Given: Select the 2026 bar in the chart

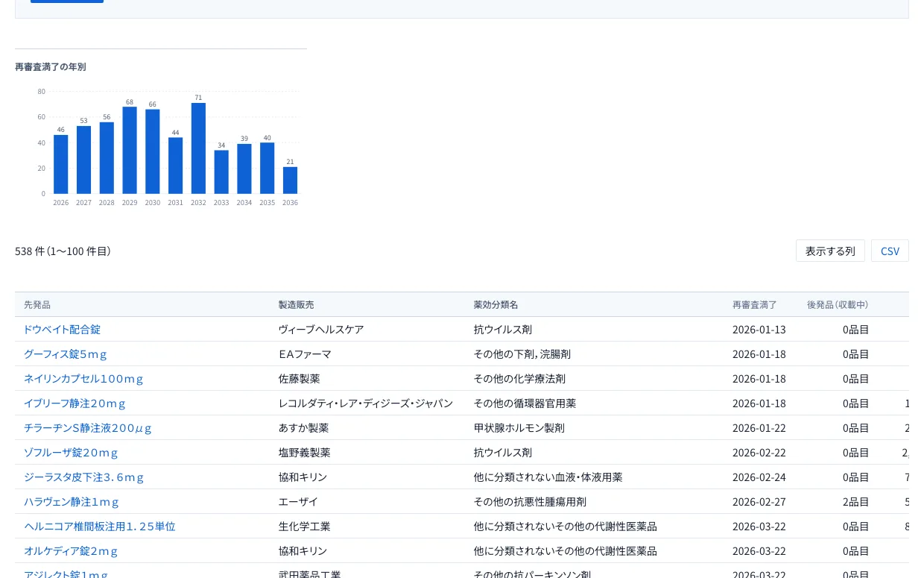Looking at the screenshot, I should [61, 164].
